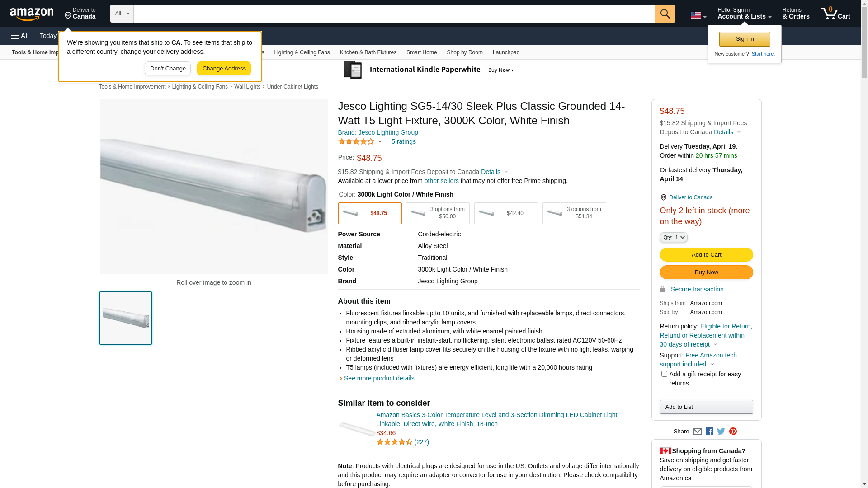Share product on Facebook icon

click(709, 432)
